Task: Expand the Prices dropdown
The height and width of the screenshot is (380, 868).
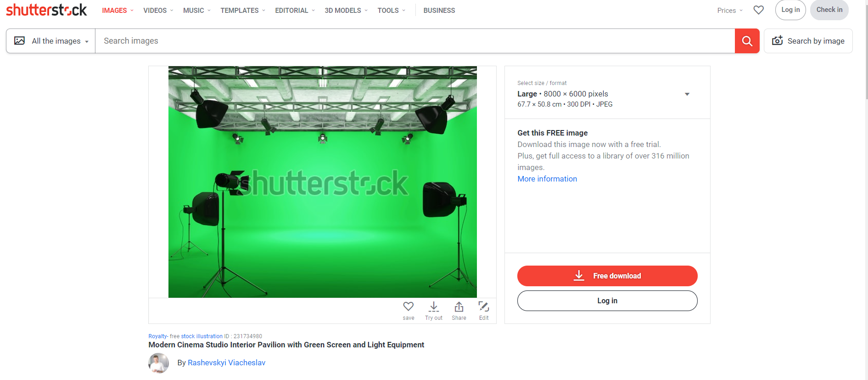Action: (729, 11)
